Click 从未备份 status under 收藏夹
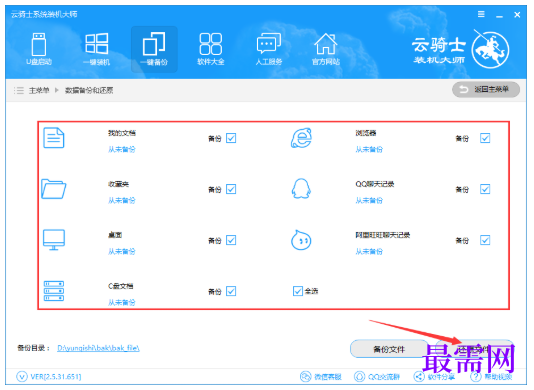 (122, 200)
